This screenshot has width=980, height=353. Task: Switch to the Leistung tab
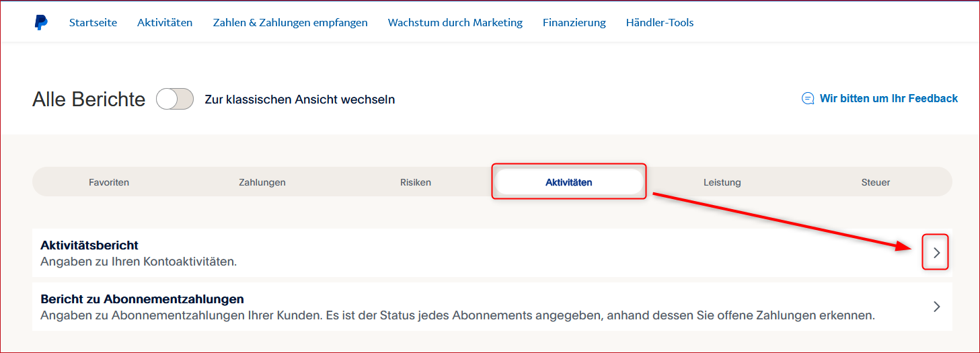click(x=722, y=182)
